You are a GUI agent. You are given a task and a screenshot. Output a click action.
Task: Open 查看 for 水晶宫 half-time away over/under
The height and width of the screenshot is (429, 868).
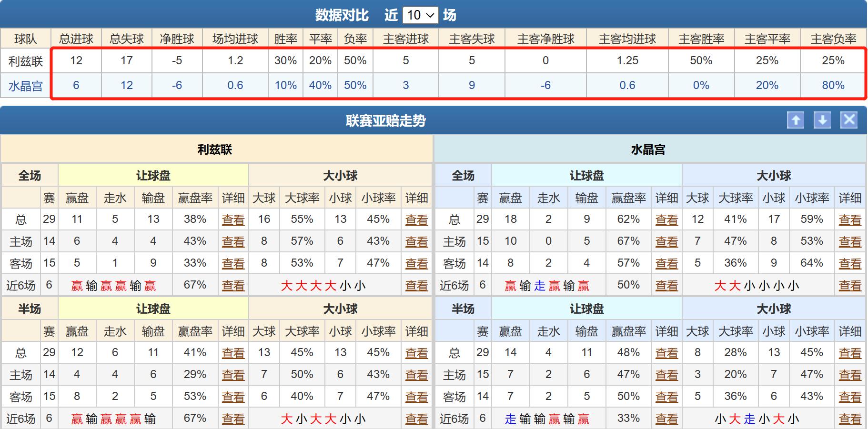[850, 396]
